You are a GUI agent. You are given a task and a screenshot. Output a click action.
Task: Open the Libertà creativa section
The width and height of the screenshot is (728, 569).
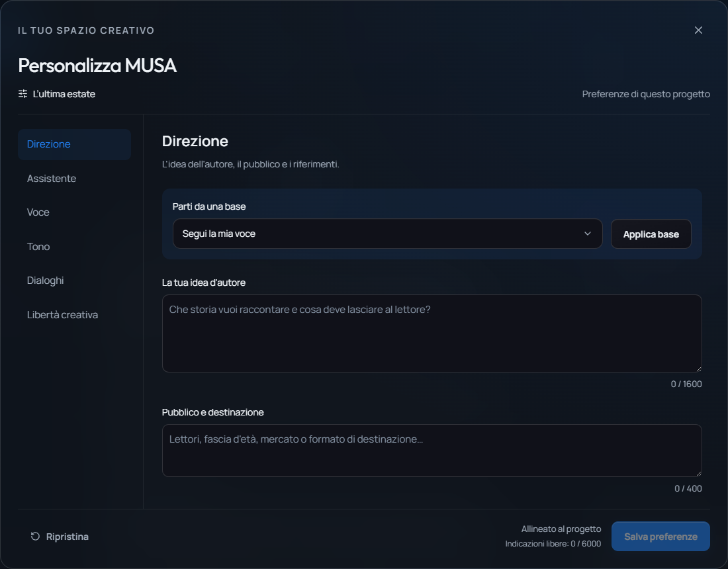[x=74, y=315]
